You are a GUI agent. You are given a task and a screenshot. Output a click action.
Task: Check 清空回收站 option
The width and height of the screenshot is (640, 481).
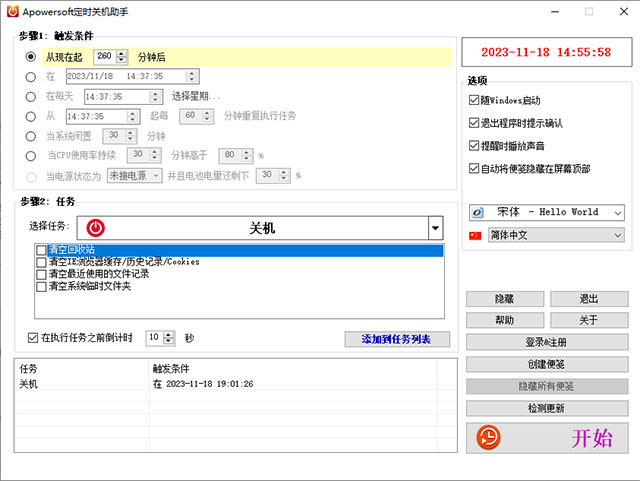tap(41, 250)
